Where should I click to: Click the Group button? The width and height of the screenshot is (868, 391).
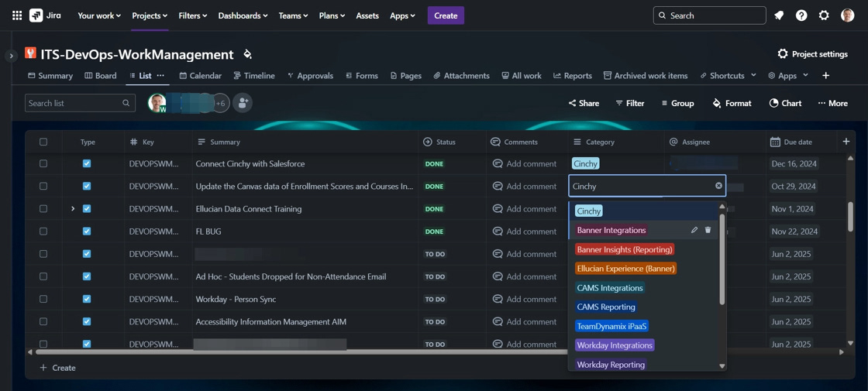[x=677, y=103]
